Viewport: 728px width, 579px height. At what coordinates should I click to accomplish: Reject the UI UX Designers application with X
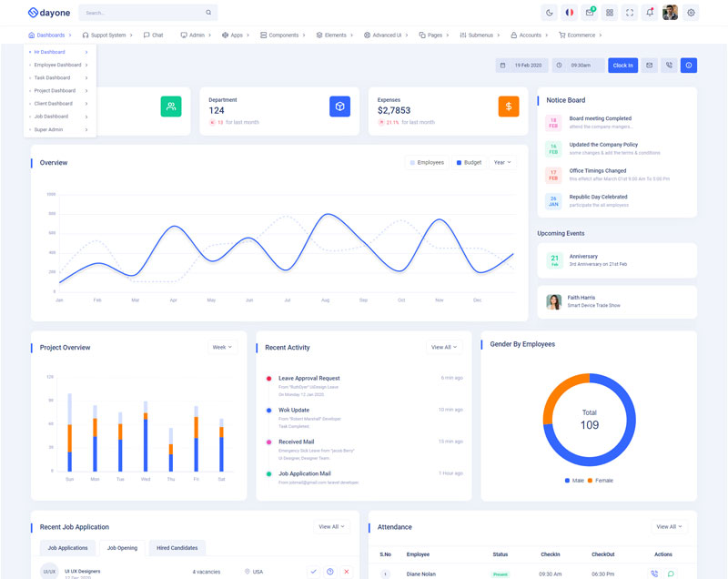point(347,571)
